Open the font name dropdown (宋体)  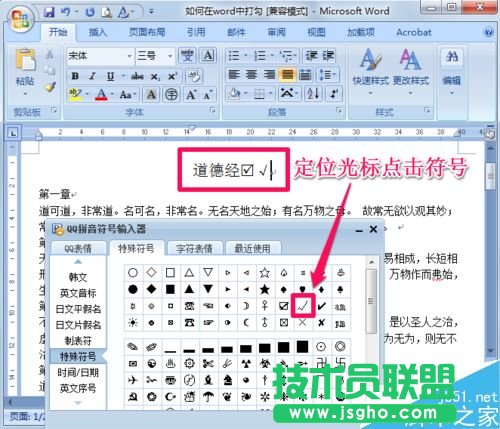click(130, 56)
